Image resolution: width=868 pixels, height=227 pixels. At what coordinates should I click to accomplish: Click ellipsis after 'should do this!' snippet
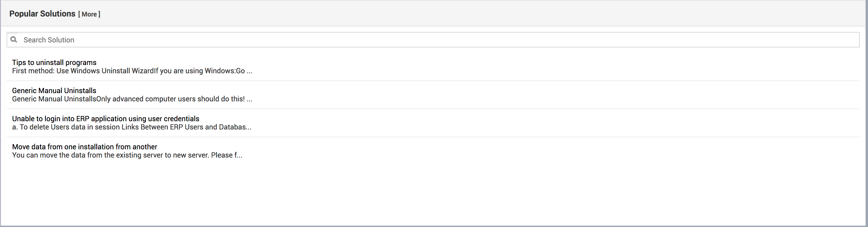tap(249, 99)
